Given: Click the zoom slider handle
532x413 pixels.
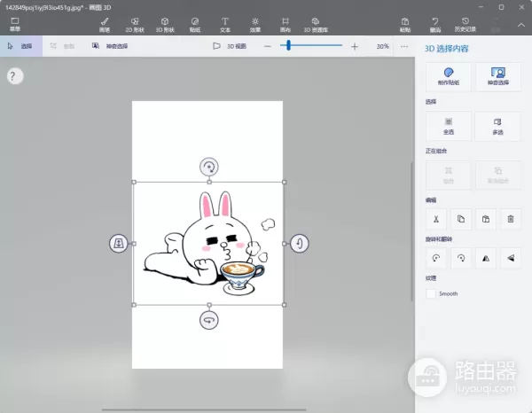Looking at the screenshot, I should pos(288,46).
